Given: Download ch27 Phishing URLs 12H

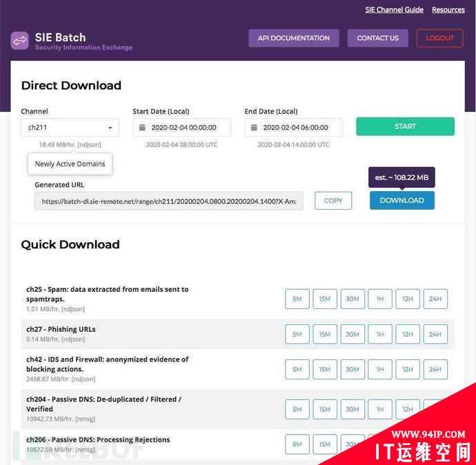Looking at the screenshot, I should point(408,334).
